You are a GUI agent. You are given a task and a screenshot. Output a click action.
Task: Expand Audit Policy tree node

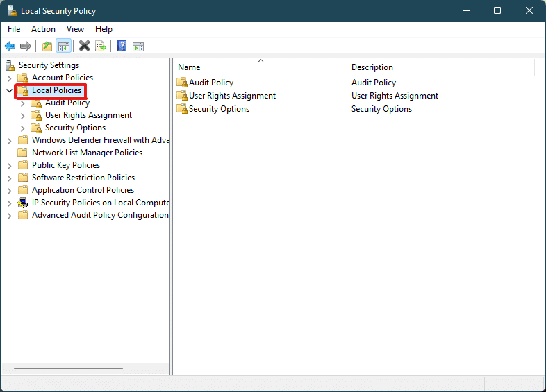coord(23,103)
